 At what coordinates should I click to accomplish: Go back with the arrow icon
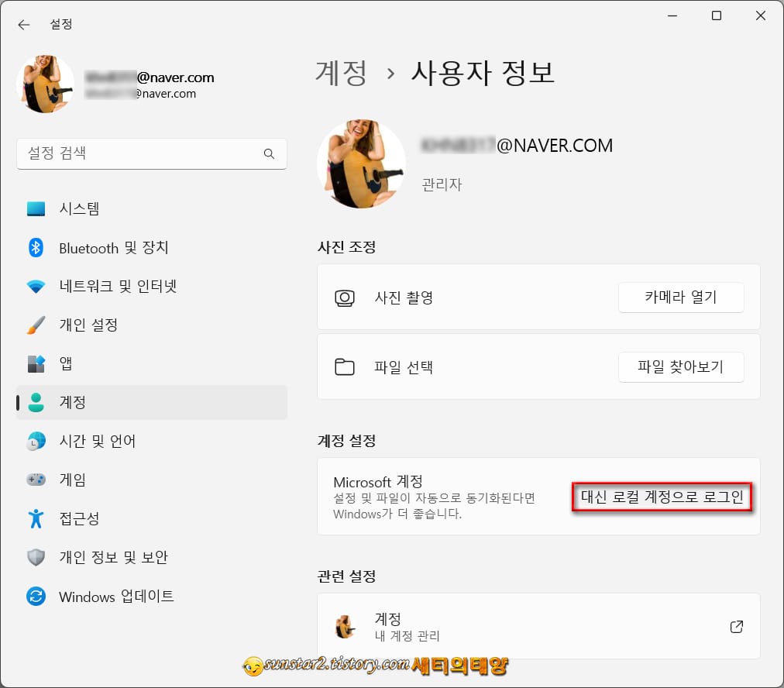[23, 25]
